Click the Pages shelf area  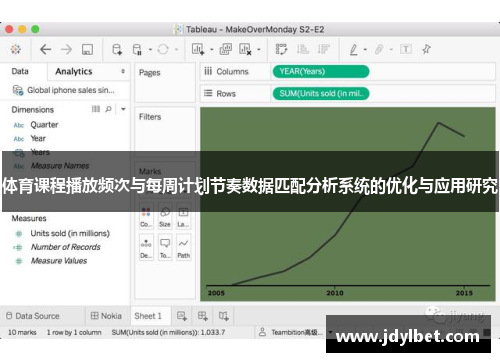[x=165, y=82]
